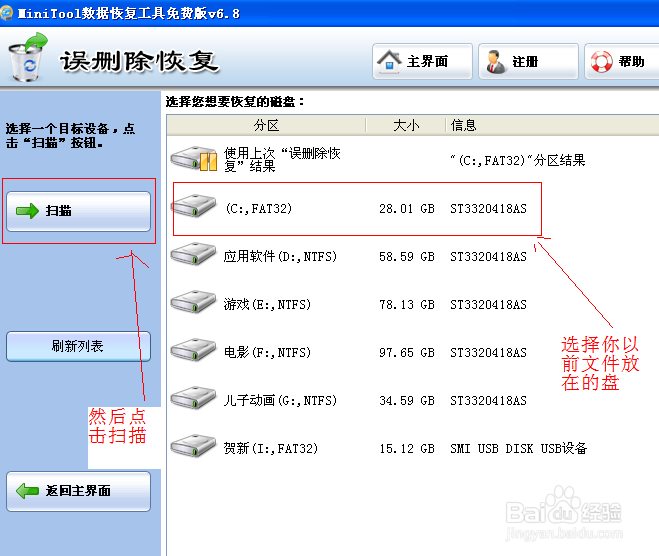The image size is (659, 556).
Task: Click ST3320418AS info in the F: row
Action: point(488,353)
